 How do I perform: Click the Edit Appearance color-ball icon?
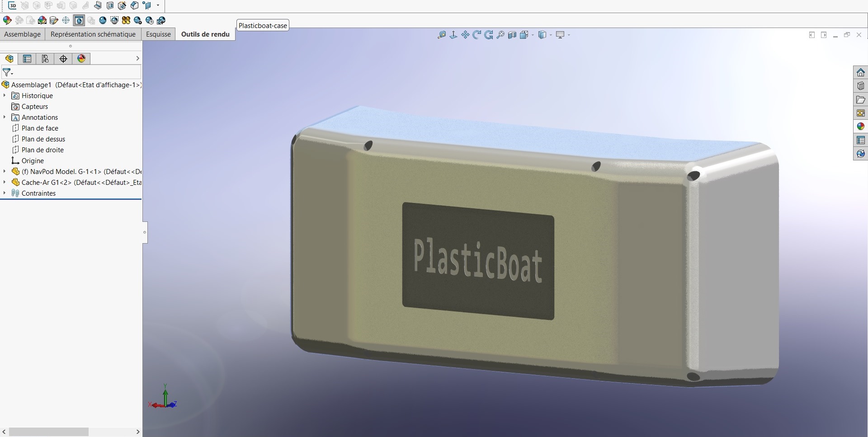[7, 20]
